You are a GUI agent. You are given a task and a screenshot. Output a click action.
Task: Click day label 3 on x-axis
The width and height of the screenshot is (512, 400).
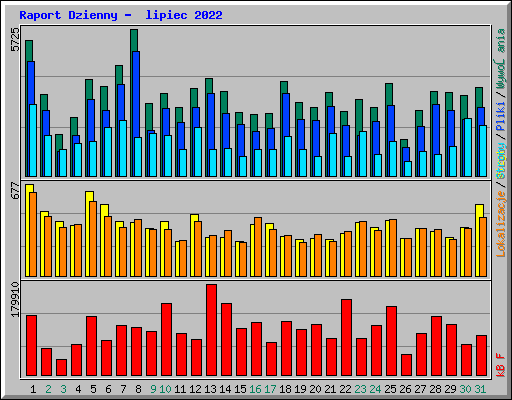(63, 389)
